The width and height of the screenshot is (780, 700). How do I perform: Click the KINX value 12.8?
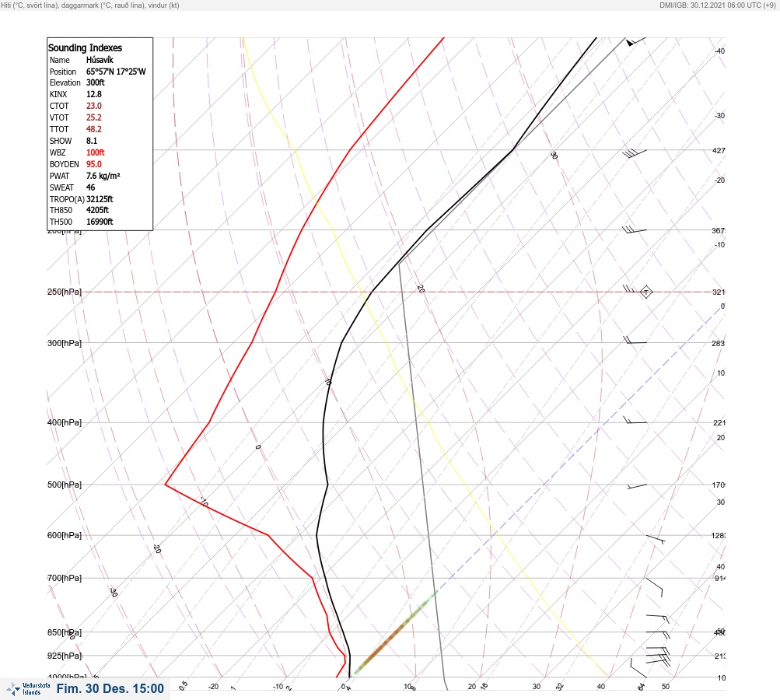pyautogui.click(x=93, y=94)
